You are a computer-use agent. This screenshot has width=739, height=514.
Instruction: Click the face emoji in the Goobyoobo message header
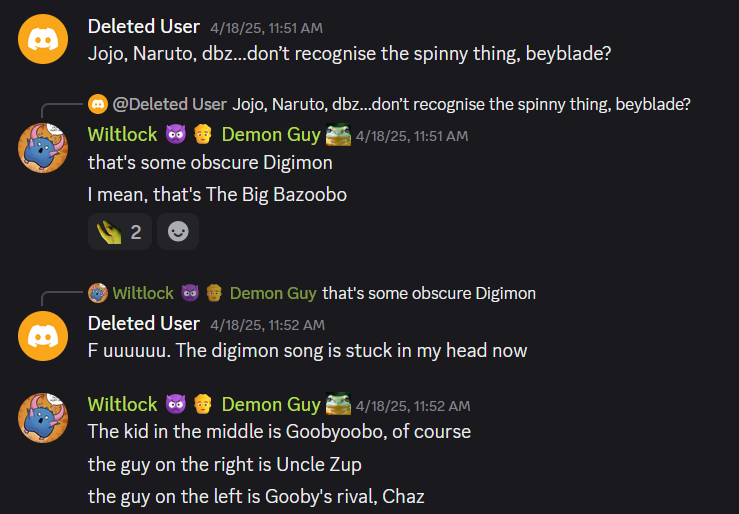[202, 404]
